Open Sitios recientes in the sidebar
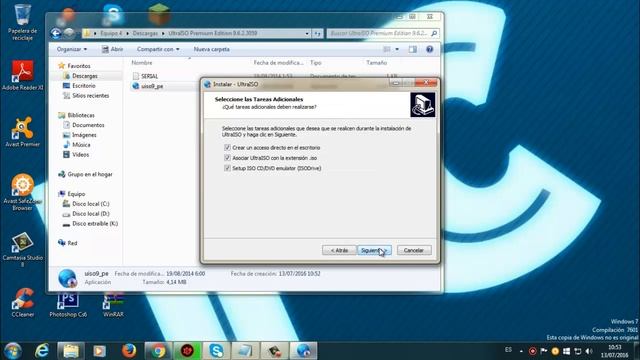Image resolution: width=640 pixels, height=360 pixels. point(91,96)
